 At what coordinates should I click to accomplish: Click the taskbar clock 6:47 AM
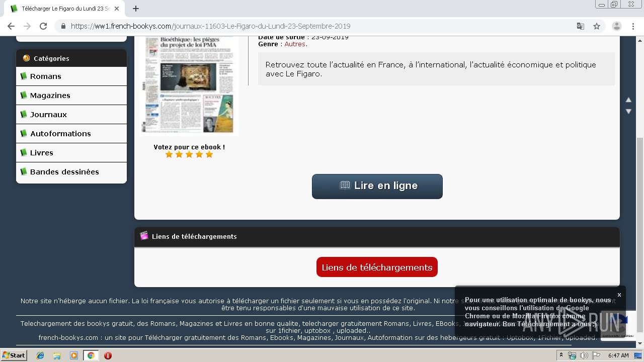(618, 355)
